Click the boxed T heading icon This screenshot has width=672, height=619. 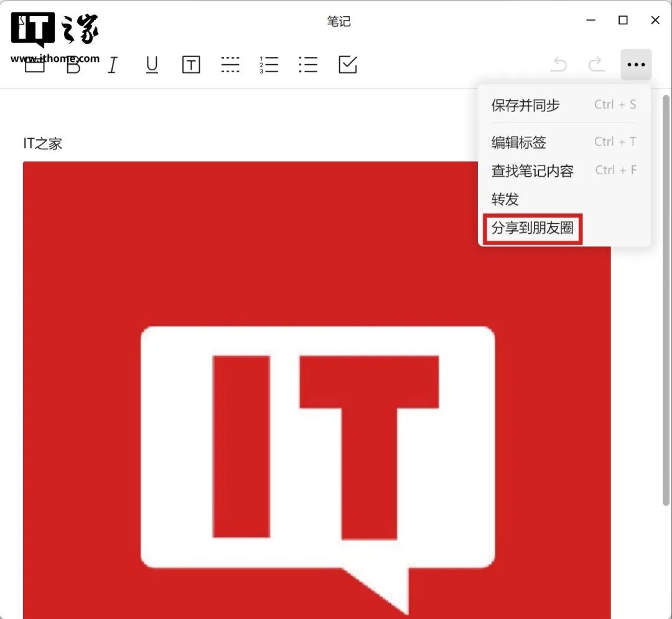click(x=191, y=65)
